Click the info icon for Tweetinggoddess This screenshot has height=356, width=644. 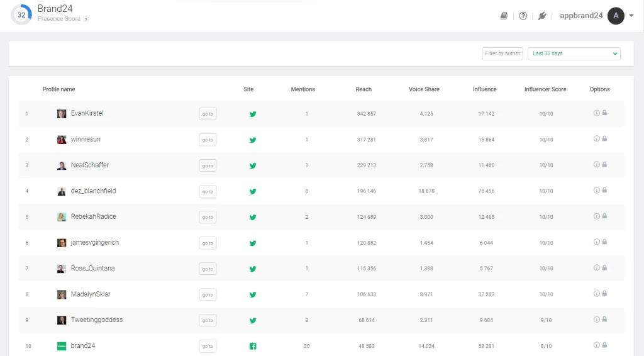click(x=596, y=320)
